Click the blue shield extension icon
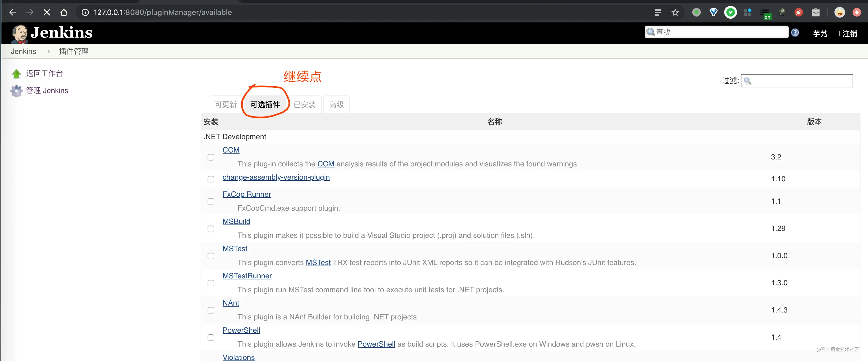The height and width of the screenshot is (361, 868). (713, 13)
